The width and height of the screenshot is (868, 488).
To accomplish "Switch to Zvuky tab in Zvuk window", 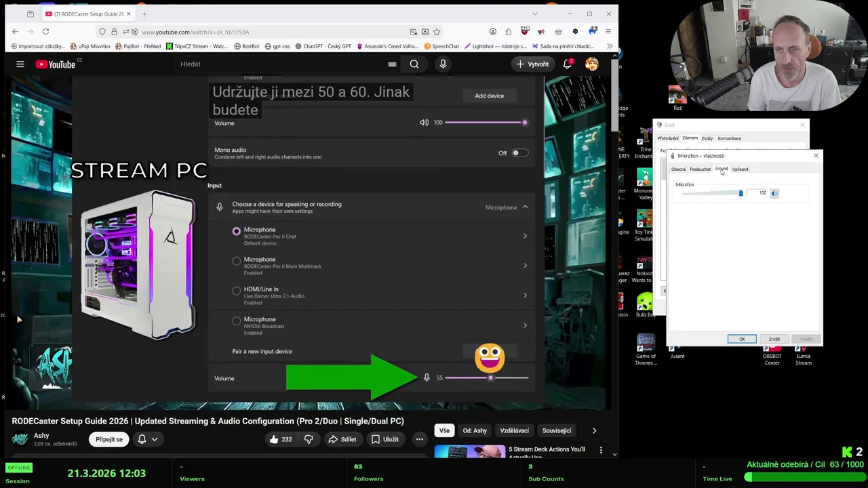I will click(707, 138).
